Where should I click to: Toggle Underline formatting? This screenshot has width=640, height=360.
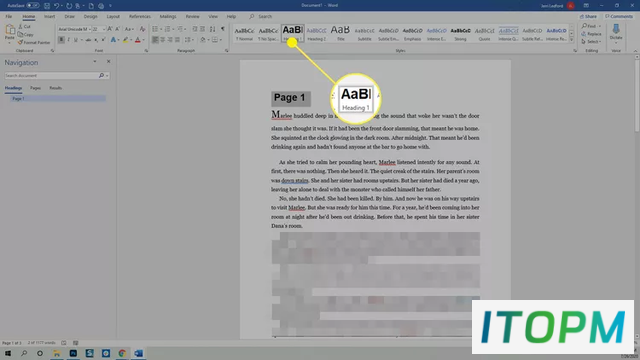(76, 40)
